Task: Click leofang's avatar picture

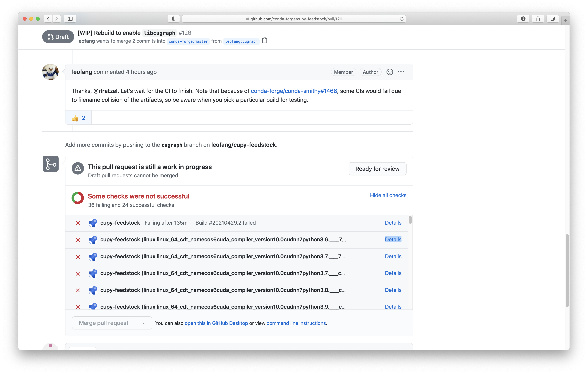Action: (x=50, y=72)
